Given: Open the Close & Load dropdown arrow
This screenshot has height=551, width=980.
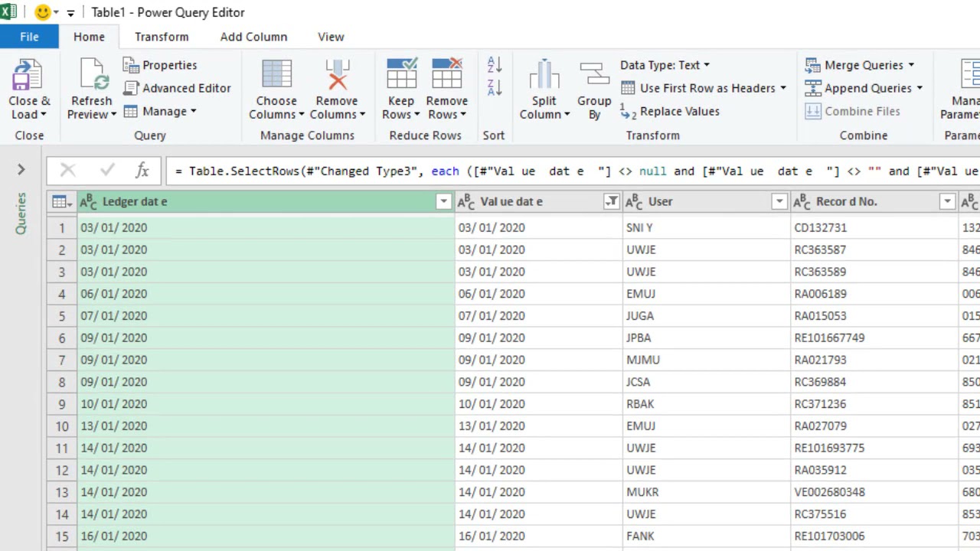Looking at the screenshot, I should (43, 115).
